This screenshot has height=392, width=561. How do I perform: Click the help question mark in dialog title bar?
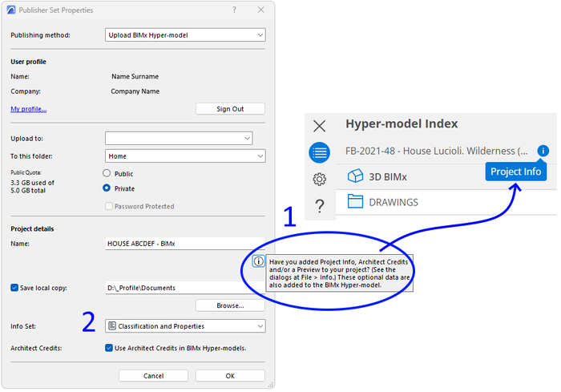tap(234, 10)
